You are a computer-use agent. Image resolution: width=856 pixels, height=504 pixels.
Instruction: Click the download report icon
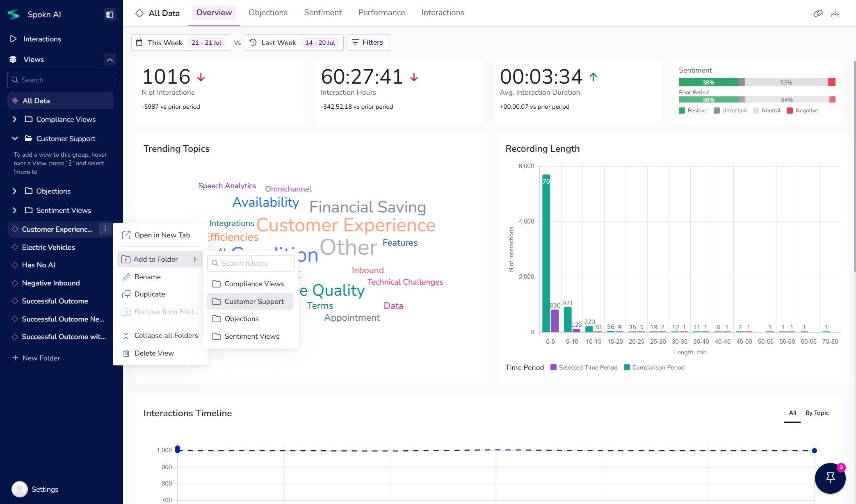[835, 14]
